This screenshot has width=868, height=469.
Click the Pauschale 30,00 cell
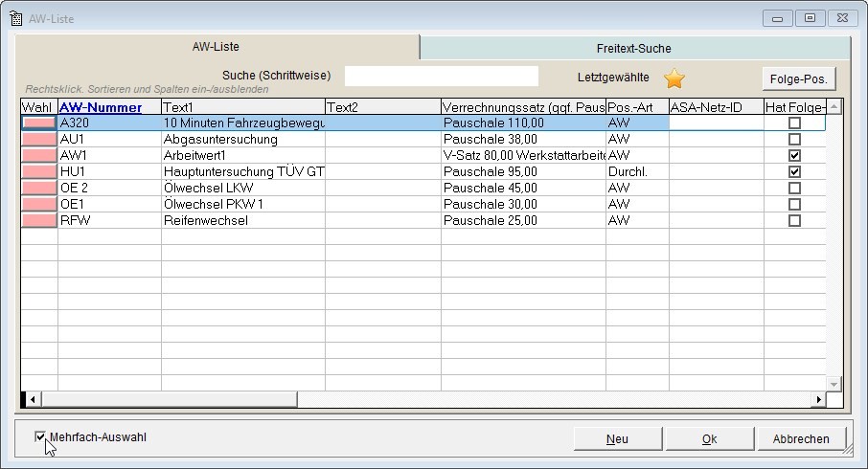524,204
